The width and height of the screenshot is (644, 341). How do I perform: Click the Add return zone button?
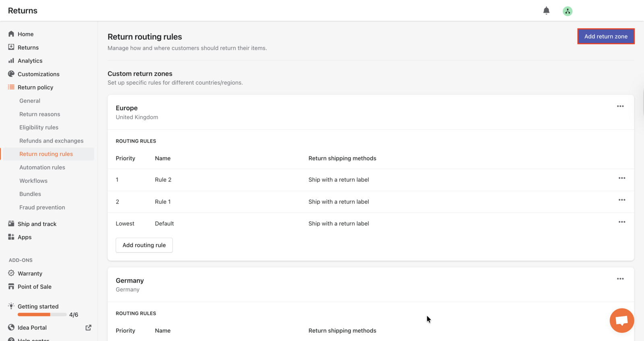click(x=606, y=36)
